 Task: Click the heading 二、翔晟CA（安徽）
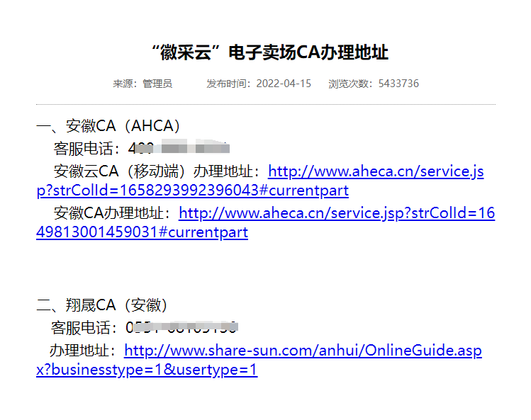(104, 305)
